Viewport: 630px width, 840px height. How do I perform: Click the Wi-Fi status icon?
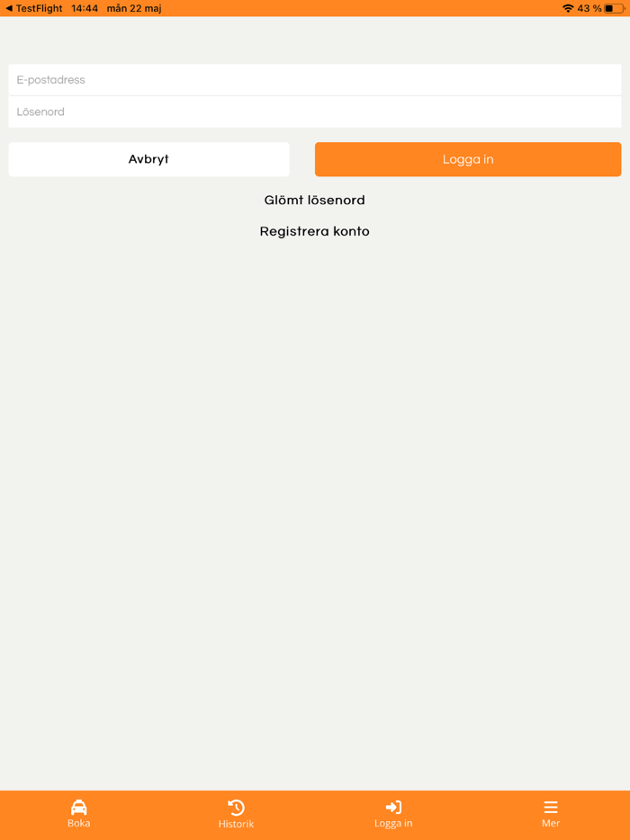(568, 9)
